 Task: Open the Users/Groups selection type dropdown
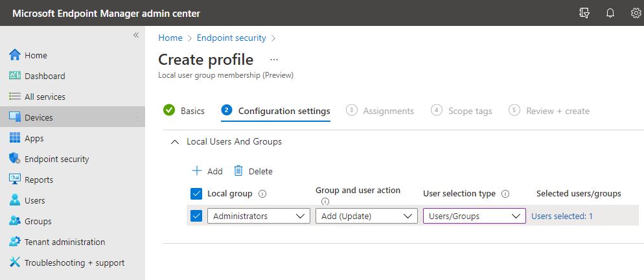474,216
